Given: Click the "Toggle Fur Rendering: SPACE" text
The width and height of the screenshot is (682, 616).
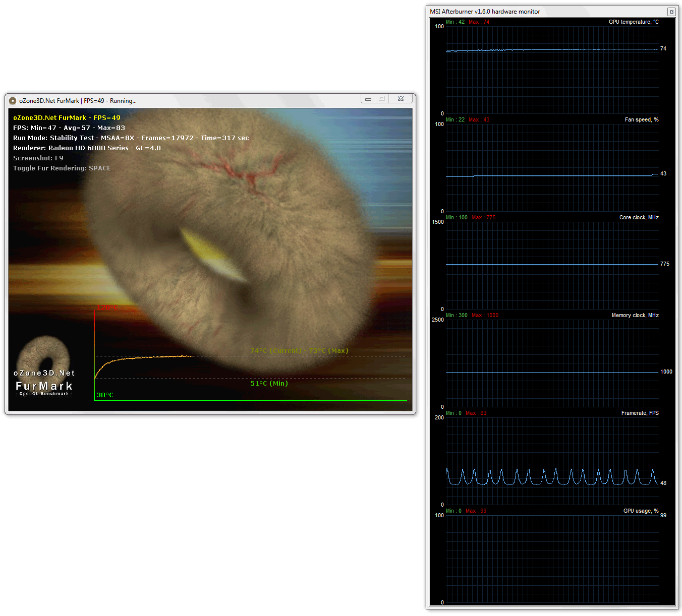Looking at the screenshot, I should click(x=62, y=168).
